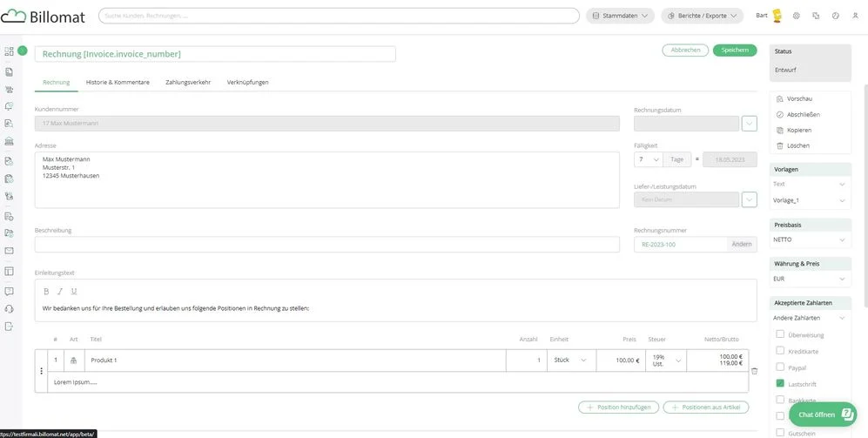This screenshot has height=438, width=868.
Task: Click the three-dot handle on position row
Action: 42,371
